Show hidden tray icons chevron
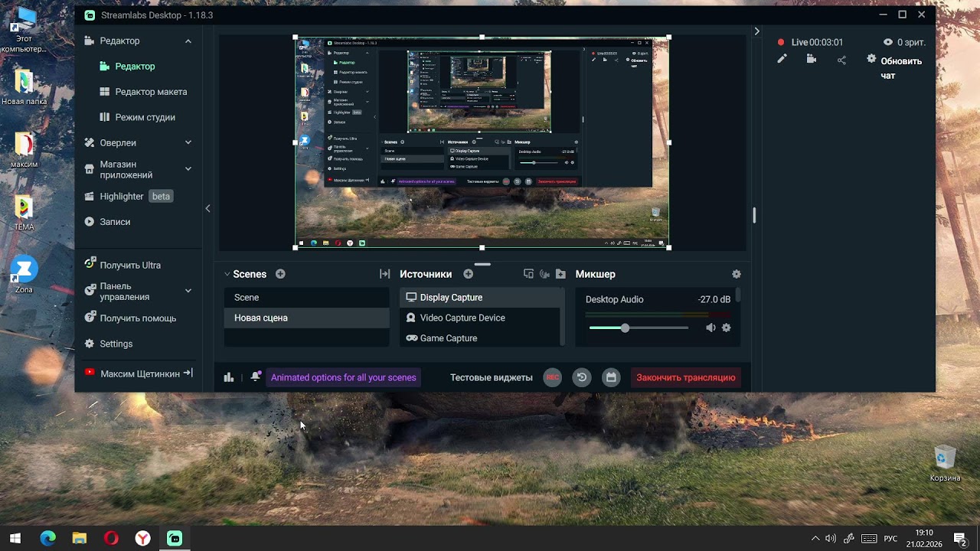This screenshot has height=551, width=980. (x=815, y=539)
